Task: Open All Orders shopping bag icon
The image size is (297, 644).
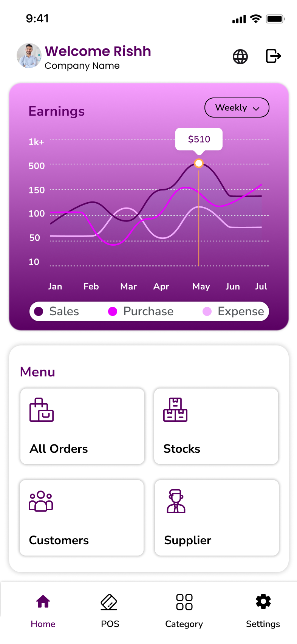Action: click(x=41, y=410)
